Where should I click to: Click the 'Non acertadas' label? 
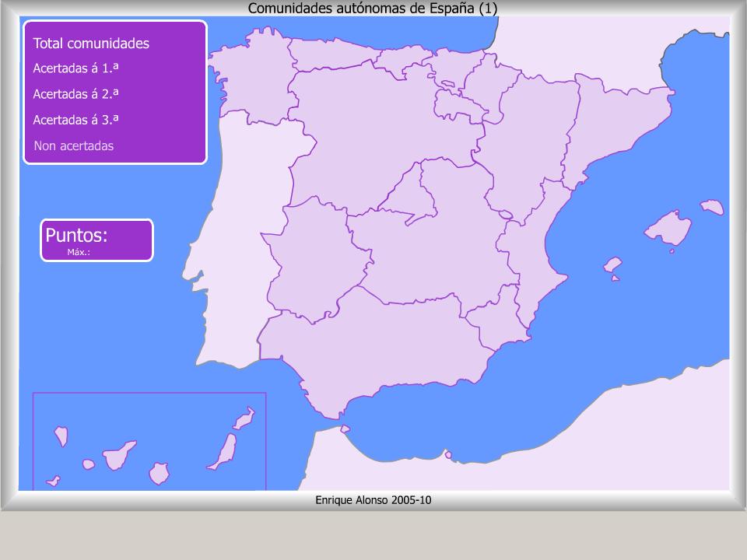pos(73,145)
